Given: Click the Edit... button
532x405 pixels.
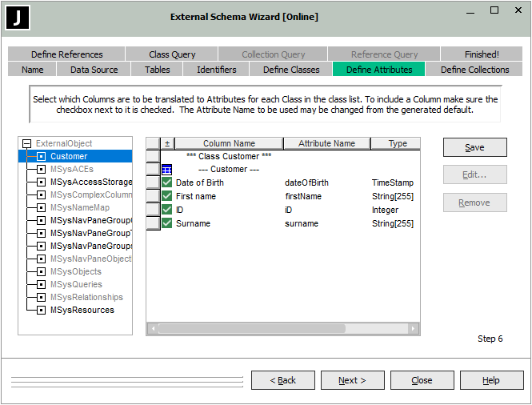Looking at the screenshot, I should pyautogui.click(x=474, y=174).
